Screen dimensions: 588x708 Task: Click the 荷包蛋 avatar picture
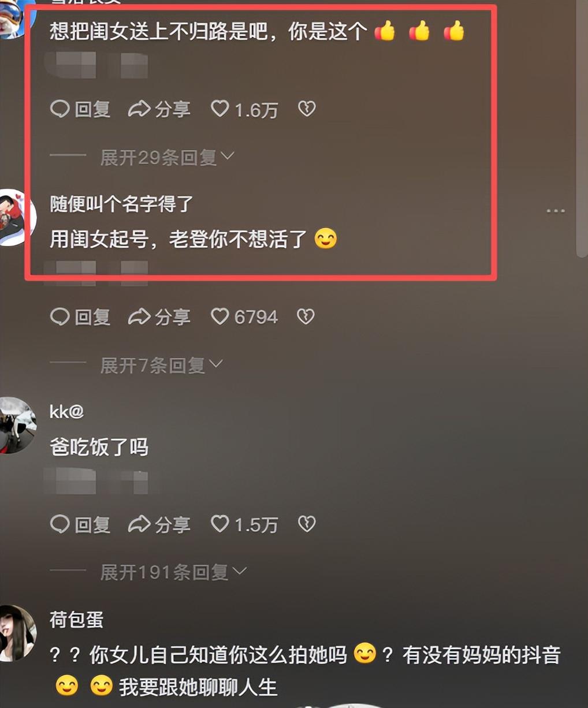point(16,633)
